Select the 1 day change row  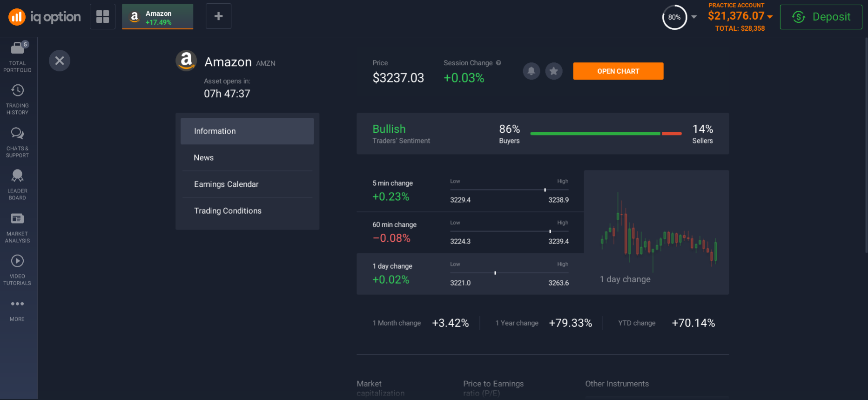470,274
